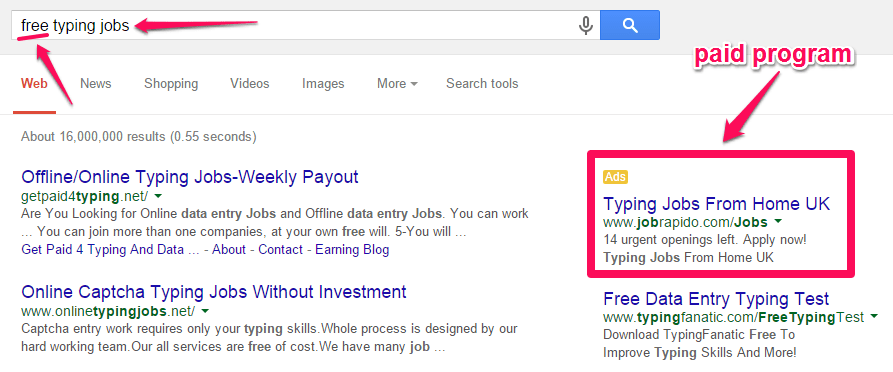Click the microphone voice search icon
Viewport: 893px width, 372px height.
(x=585, y=25)
